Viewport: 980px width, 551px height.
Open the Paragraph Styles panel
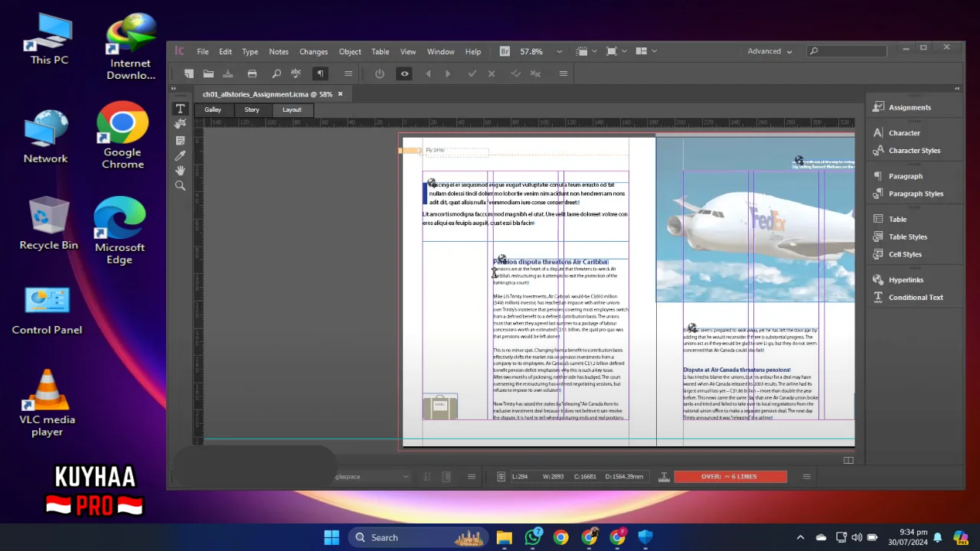(x=916, y=194)
